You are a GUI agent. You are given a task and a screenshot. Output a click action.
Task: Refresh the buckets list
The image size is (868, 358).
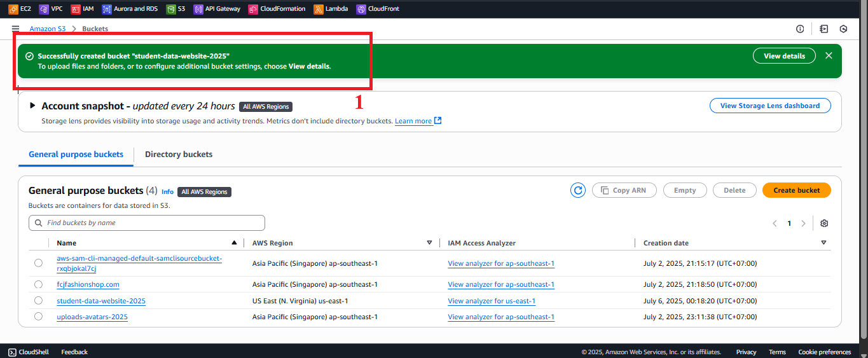(x=578, y=190)
